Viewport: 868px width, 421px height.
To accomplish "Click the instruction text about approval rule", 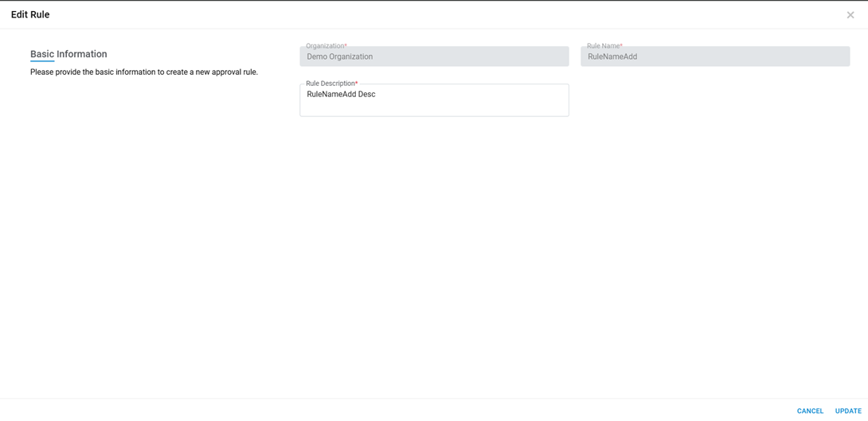I will click(x=144, y=72).
